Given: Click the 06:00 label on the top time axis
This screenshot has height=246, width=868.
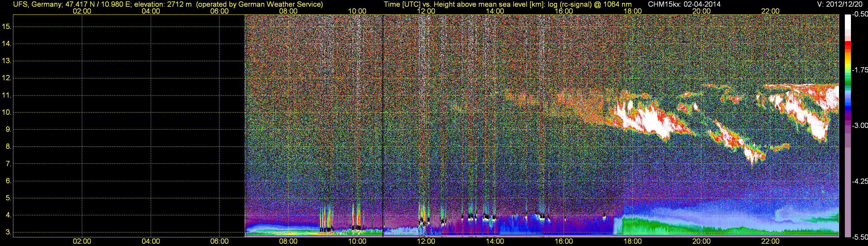Looking at the screenshot, I should pyautogui.click(x=219, y=11).
